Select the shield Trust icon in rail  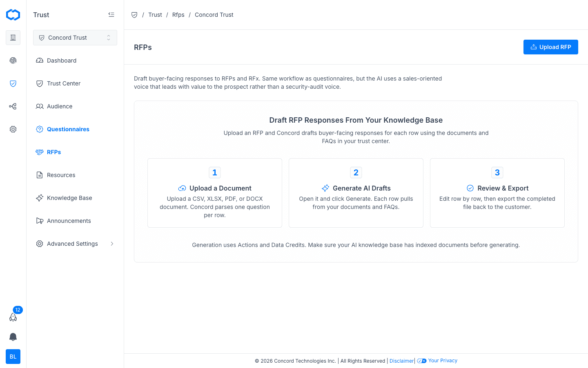coord(13,83)
